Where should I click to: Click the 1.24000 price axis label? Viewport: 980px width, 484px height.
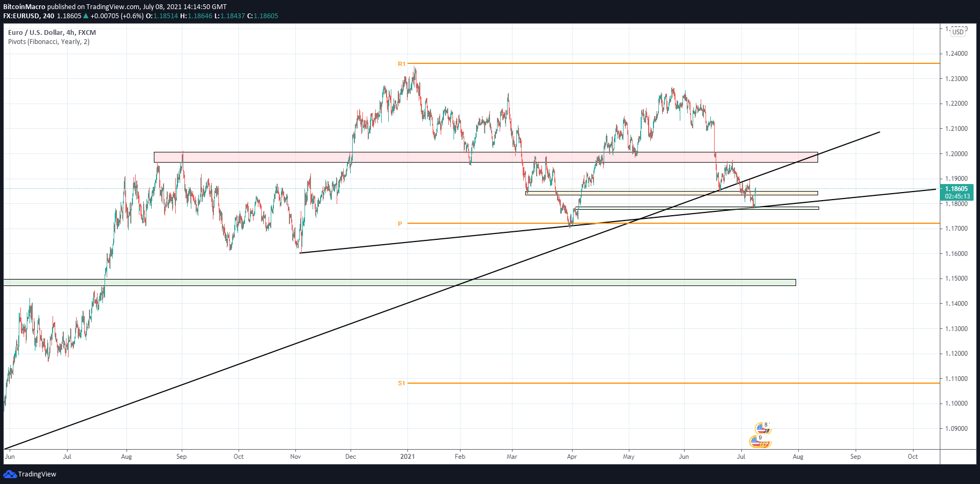tap(956, 54)
